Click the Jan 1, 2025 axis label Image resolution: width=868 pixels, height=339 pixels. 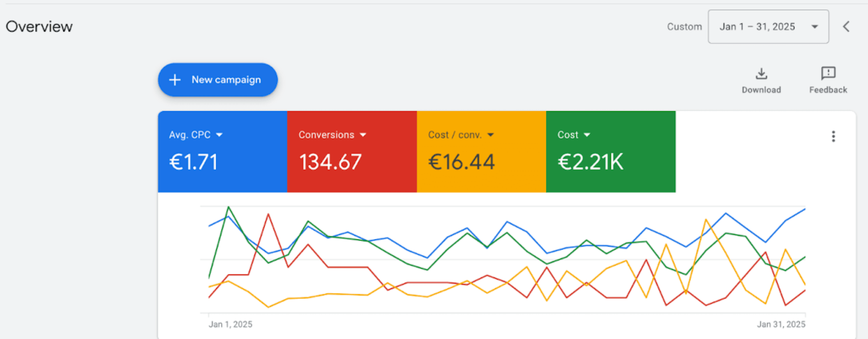click(230, 324)
